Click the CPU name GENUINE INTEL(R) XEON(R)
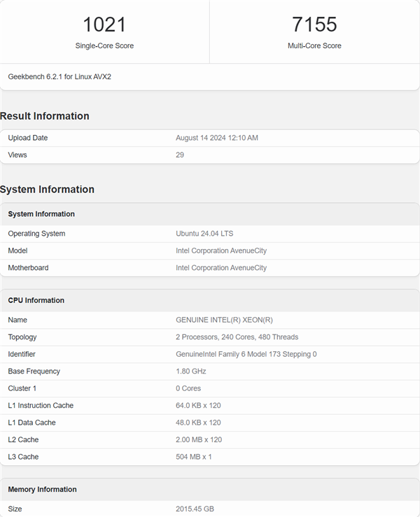 [x=224, y=320]
